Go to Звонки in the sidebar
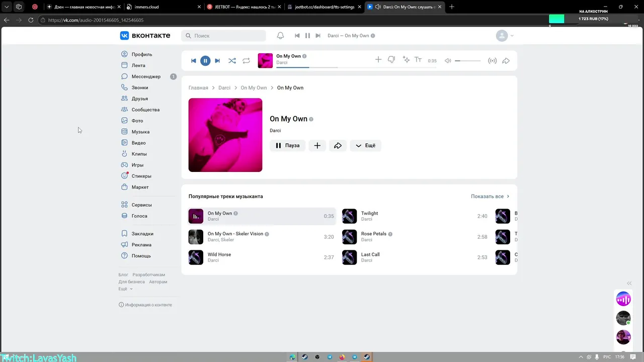The width and height of the screenshot is (644, 362). coord(140,87)
